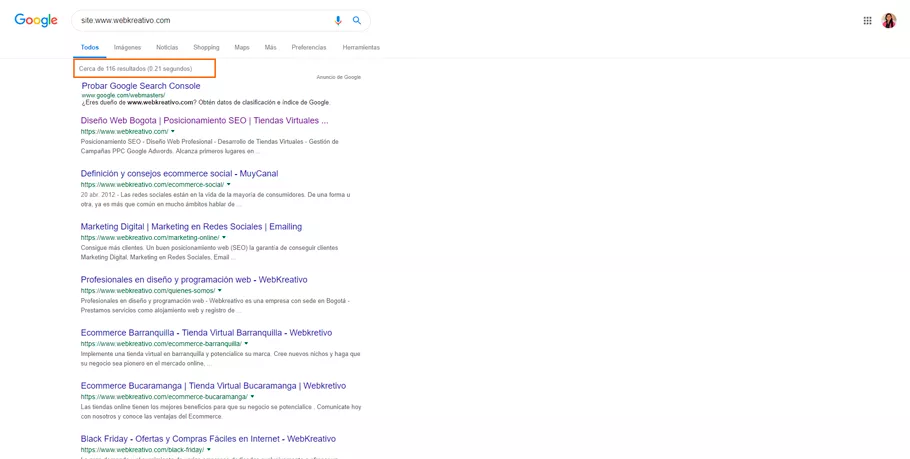Click the Google logo
Screen dimensions: 910x459
point(36,20)
